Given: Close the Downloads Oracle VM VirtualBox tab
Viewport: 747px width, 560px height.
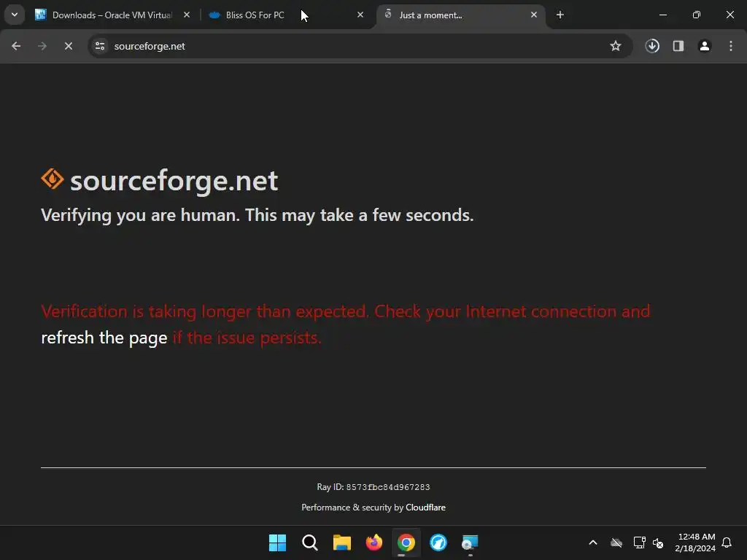Looking at the screenshot, I should coord(187,15).
